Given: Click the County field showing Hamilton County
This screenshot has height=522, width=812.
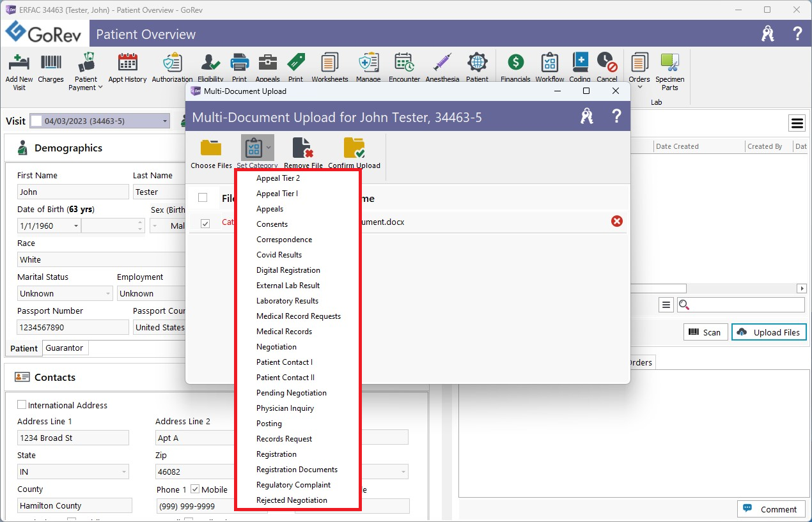Looking at the screenshot, I should 74,505.
